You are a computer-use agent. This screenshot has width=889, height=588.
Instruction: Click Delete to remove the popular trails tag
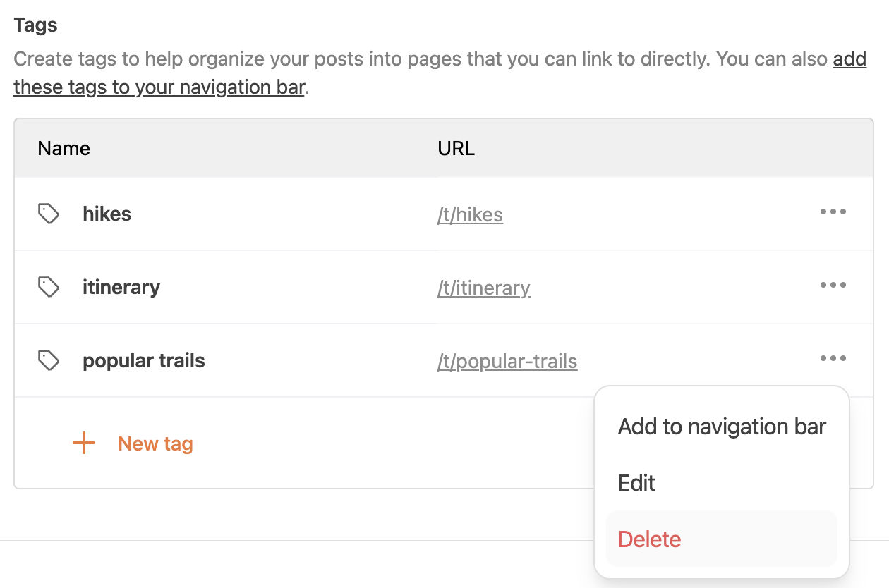click(x=649, y=539)
